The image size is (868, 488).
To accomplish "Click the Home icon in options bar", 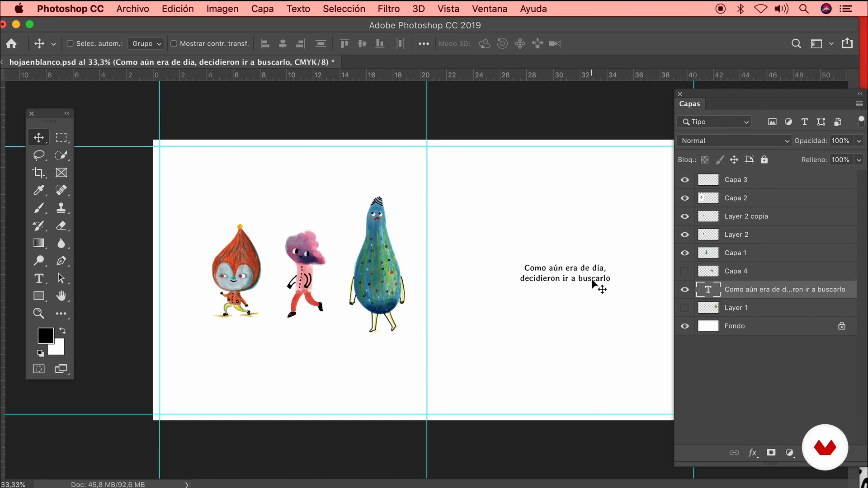I will click(11, 43).
